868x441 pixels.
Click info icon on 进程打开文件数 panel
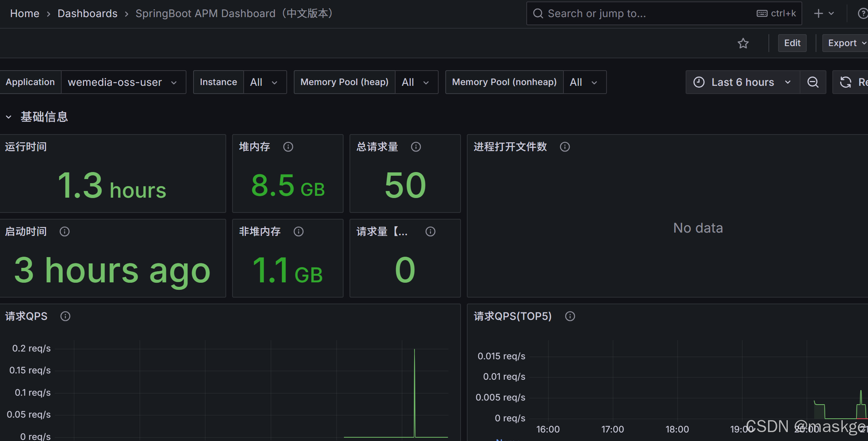click(x=565, y=147)
